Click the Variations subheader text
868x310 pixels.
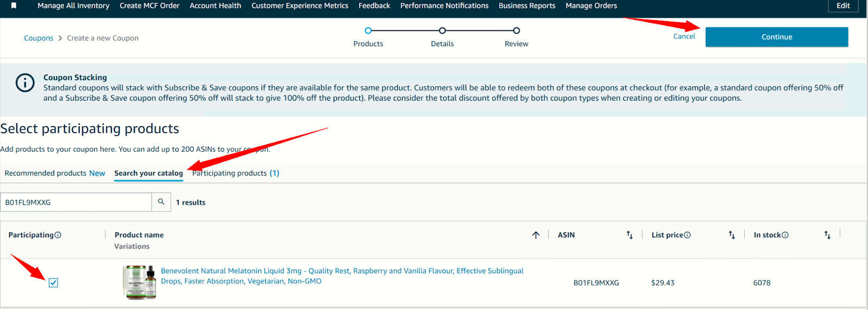point(132,247)
